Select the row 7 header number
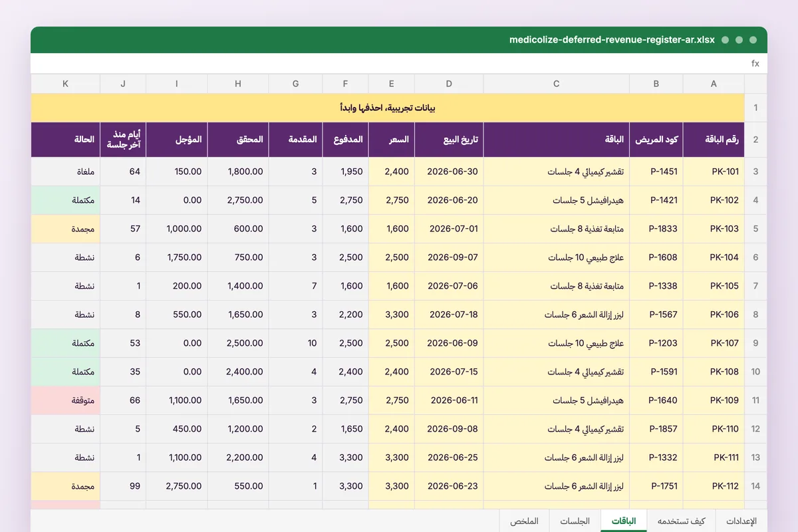798x532 pixels. click(x=755, y=286)
